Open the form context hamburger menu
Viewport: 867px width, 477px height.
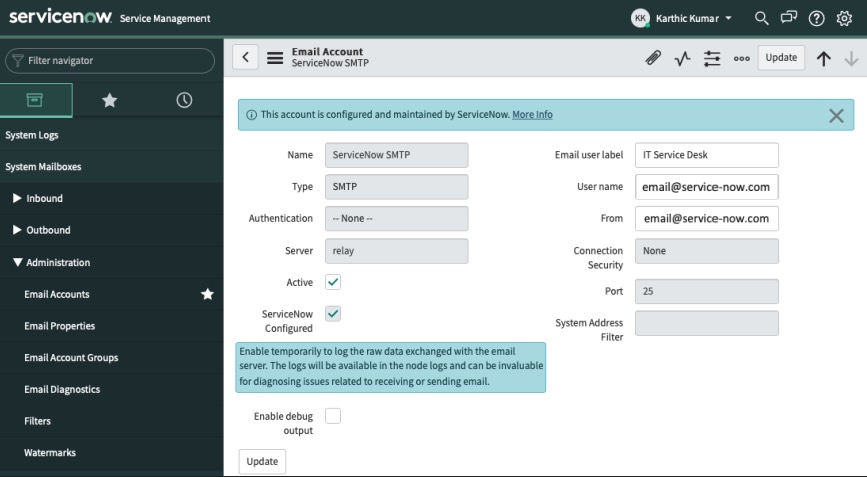click(275, 57)
